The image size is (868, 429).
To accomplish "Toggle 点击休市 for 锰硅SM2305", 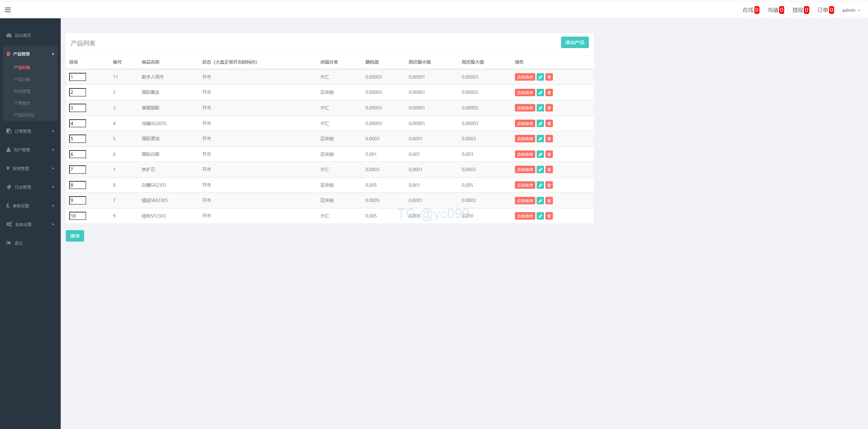I will 525,201.
